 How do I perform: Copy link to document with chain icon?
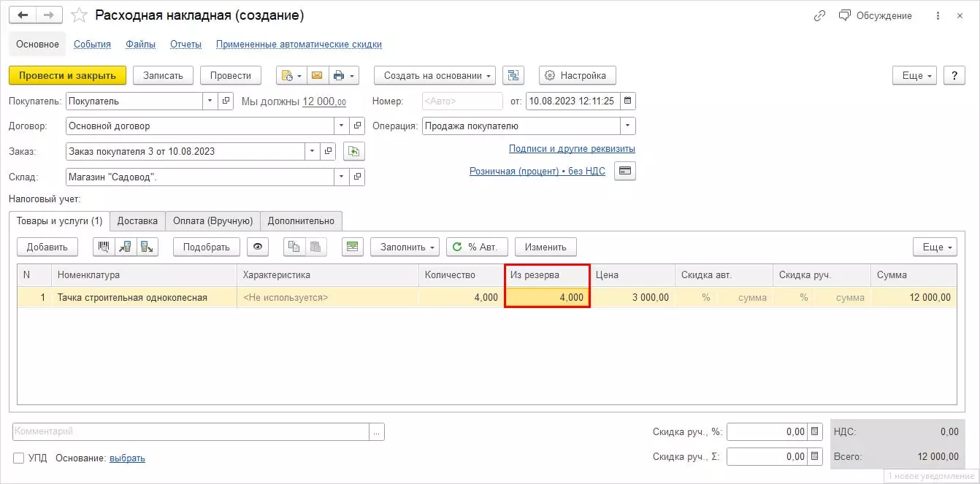pyautogui.click(x=819, y=15)
